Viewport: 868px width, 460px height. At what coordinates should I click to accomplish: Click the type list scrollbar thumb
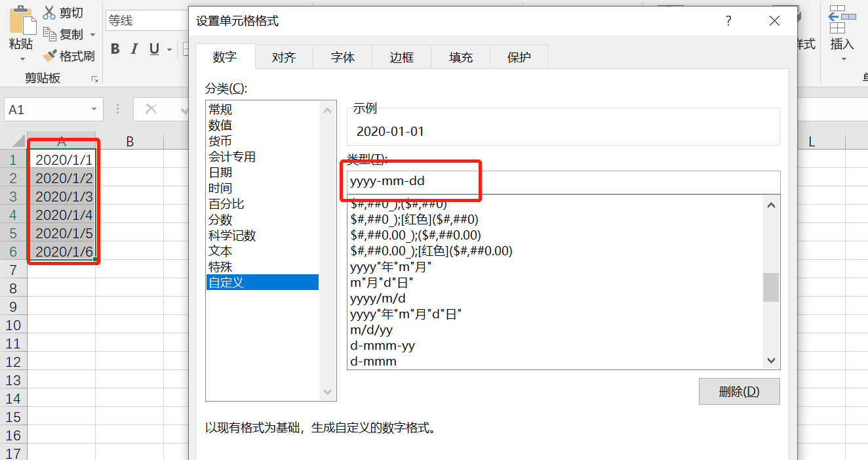[x=771, y=287]
